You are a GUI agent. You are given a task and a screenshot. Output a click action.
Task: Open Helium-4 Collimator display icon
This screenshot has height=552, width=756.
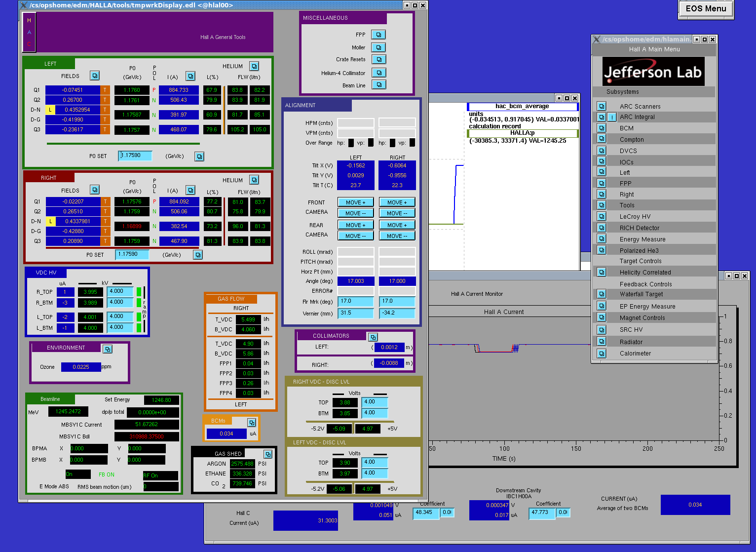[378, 73]
